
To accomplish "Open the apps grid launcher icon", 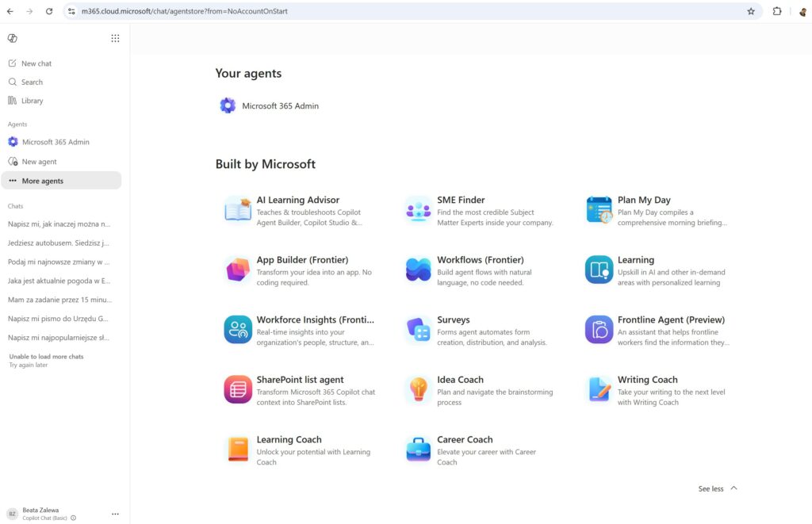I will 115,38.
